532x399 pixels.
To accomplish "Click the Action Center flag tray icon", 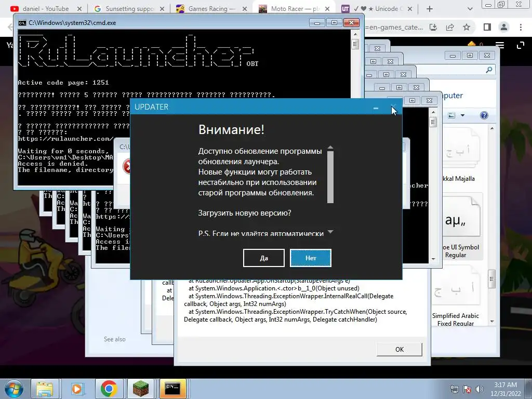I will [467, 390].
